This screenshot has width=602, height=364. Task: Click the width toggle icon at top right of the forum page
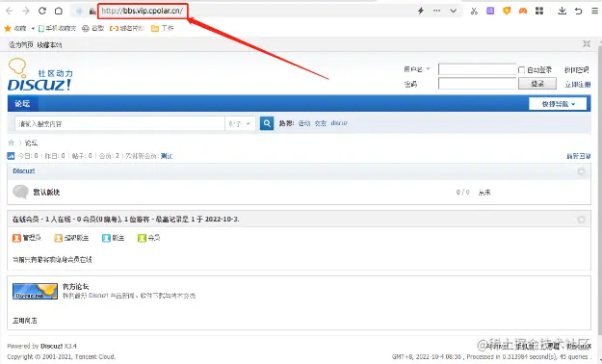click(587, 44)
